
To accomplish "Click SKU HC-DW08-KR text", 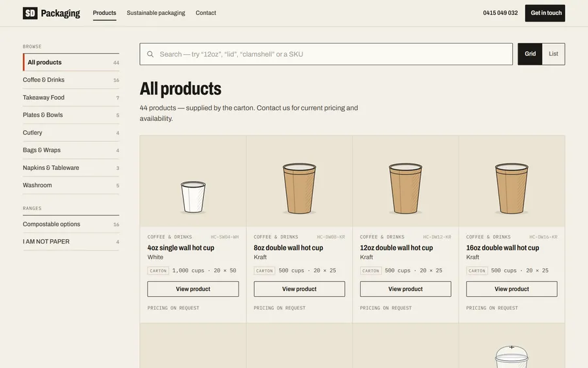I will click(331, 237).
